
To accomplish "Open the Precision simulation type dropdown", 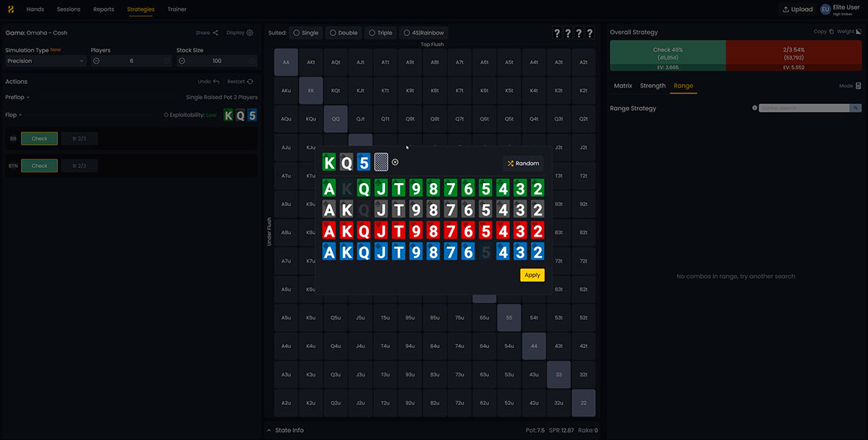I will 45,61.
